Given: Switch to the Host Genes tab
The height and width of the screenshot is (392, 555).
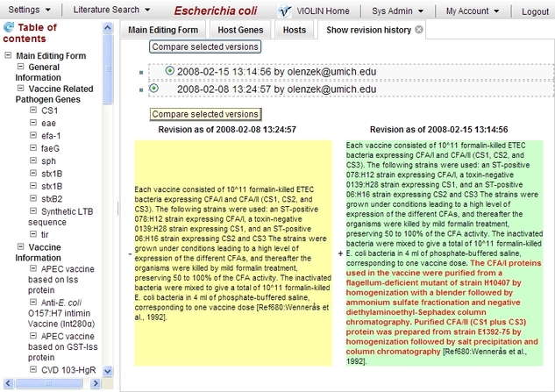Looking at the screenshot, I should [240, 30].
